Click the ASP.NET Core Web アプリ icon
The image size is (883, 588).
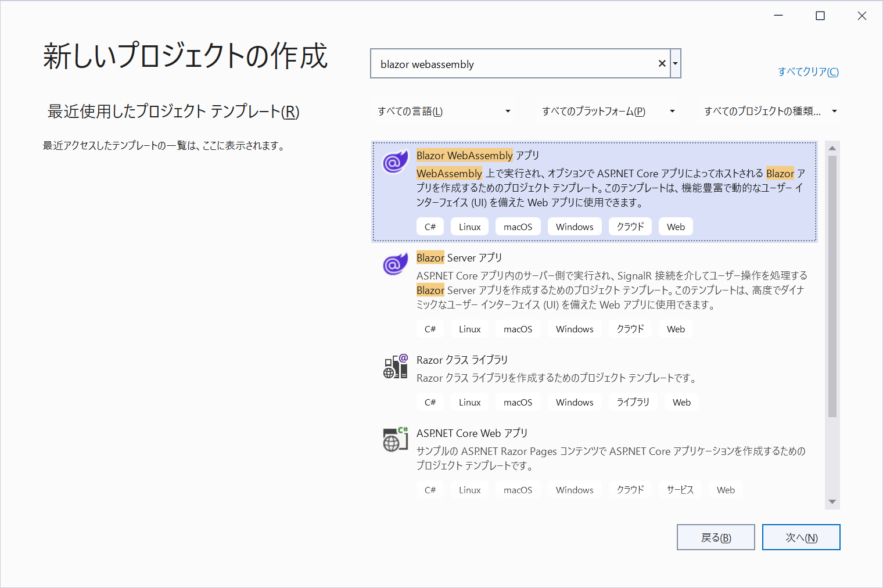tap(395, 440)
